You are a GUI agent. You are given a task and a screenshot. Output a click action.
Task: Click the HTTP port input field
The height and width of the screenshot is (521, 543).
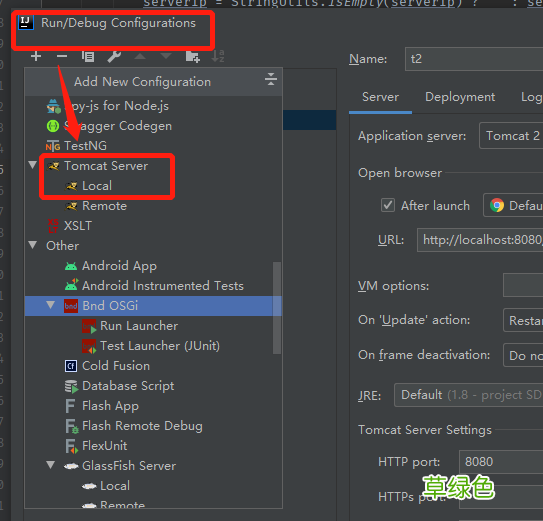click(501, 462)
